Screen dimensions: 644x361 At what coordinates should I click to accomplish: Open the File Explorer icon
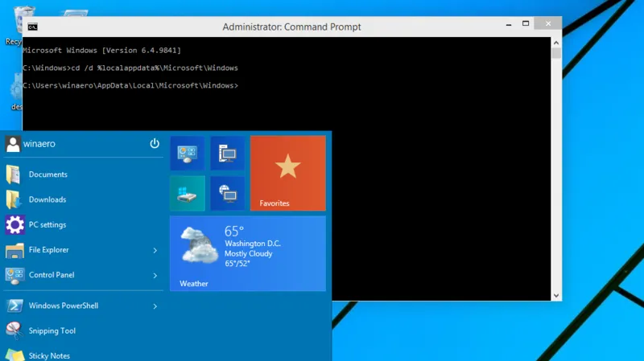click(x=14, y=250)
